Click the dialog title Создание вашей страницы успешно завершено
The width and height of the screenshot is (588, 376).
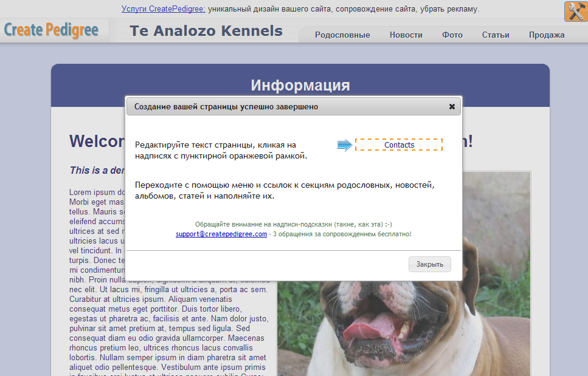point(226,107)
